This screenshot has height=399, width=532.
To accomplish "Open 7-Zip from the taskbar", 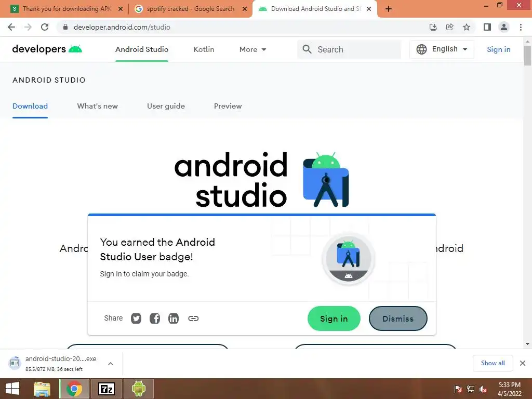I will pyautogui.click(x=106, y=389).
